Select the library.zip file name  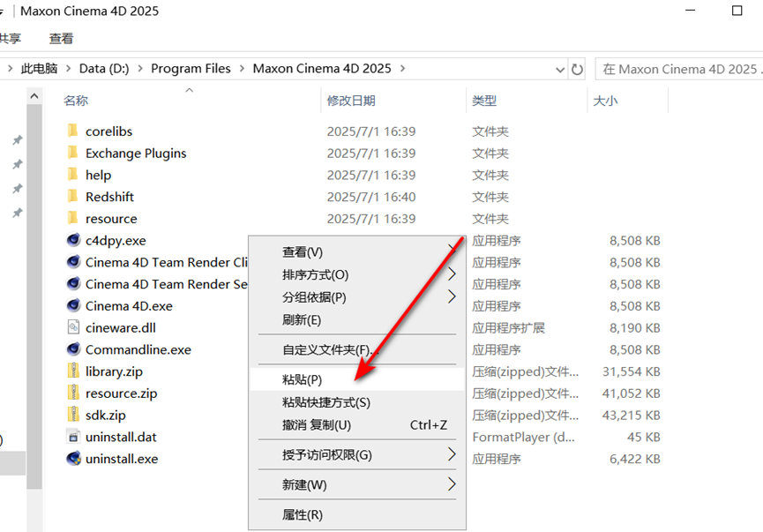(114, 371)
